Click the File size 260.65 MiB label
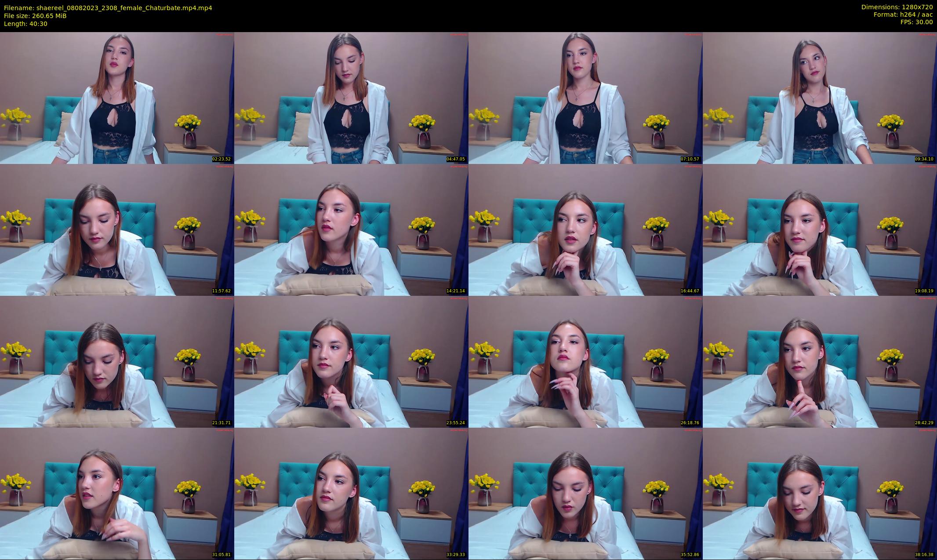The height and width of the screenshot is (560, 937). coord(35,16)
